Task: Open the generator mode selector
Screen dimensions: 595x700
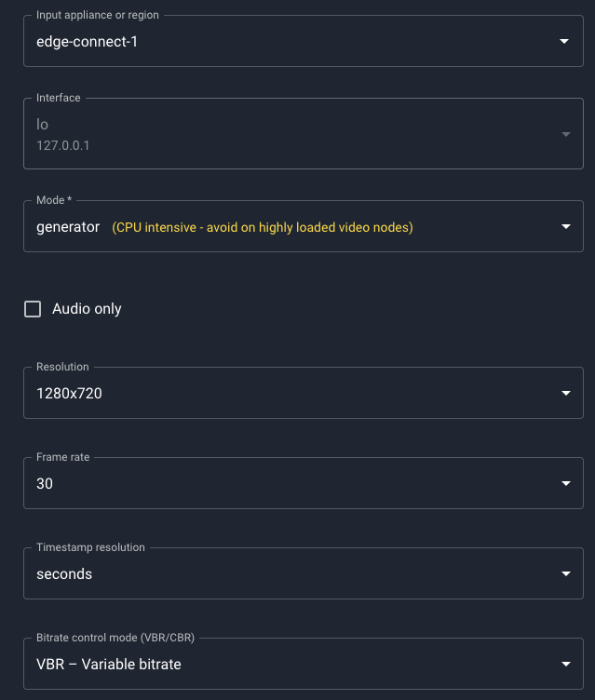Action: pos(68,227)
